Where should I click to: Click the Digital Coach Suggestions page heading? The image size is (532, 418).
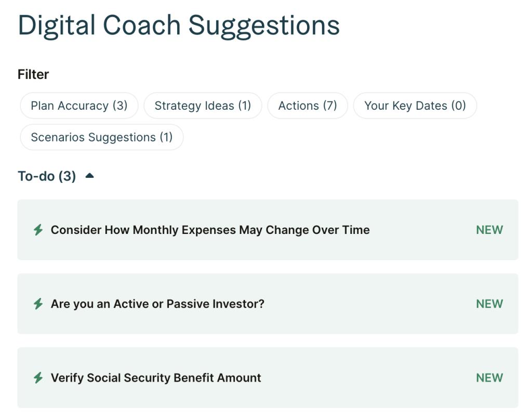(179, 26)
